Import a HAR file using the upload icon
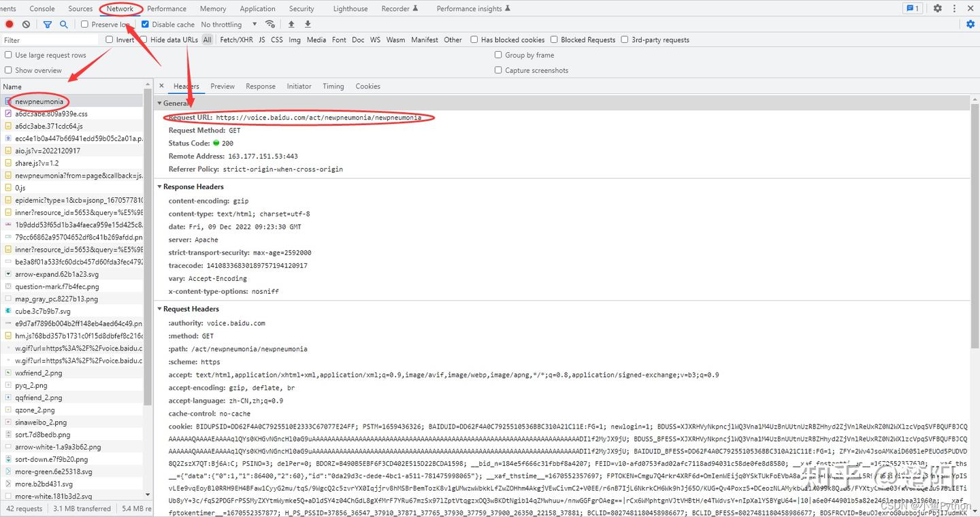The height and width of the screenshot is (517, 980). pyautogui.click(x=291, y=24)
